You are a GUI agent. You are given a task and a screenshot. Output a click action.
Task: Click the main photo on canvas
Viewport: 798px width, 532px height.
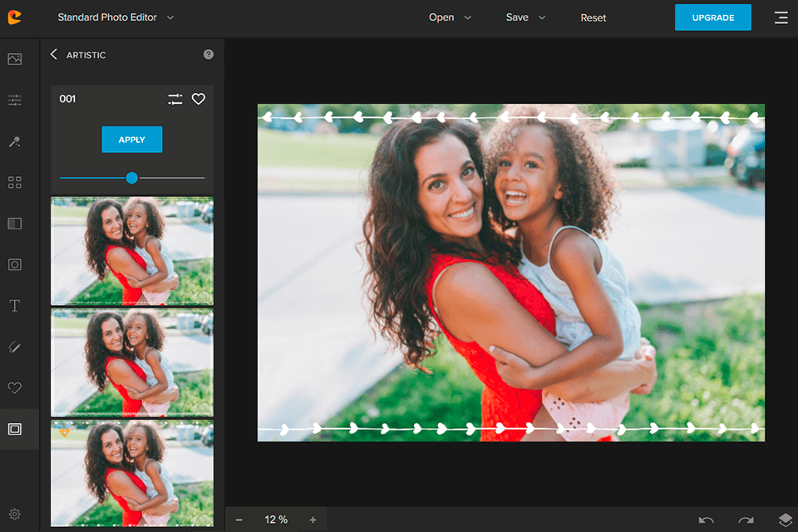point(511,273)
